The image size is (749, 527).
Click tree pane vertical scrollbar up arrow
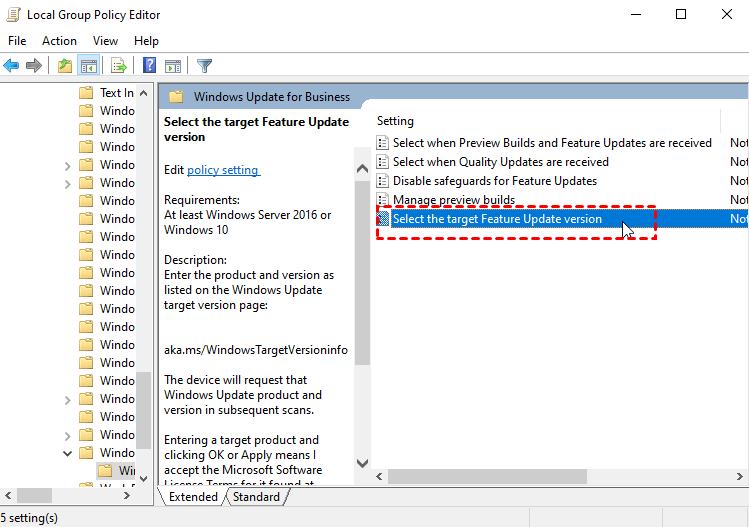pyautogui.click(x=143, y=93)
